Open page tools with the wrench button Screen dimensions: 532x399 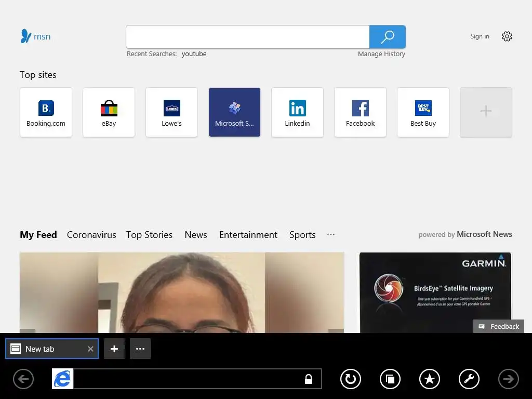point(469,379)
